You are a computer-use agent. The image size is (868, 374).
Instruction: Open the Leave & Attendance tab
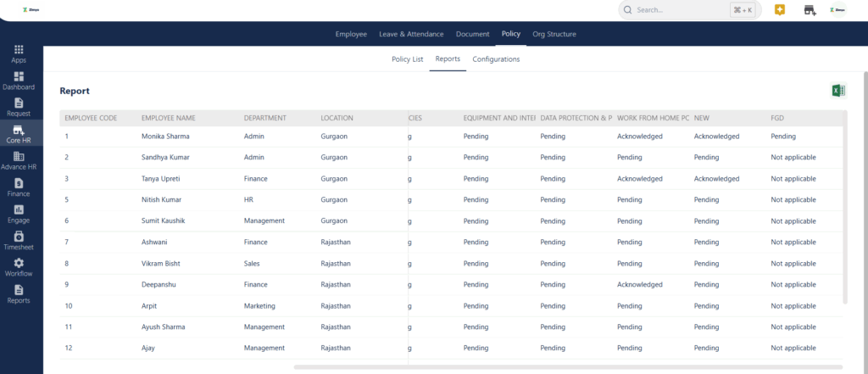point(411,35)
